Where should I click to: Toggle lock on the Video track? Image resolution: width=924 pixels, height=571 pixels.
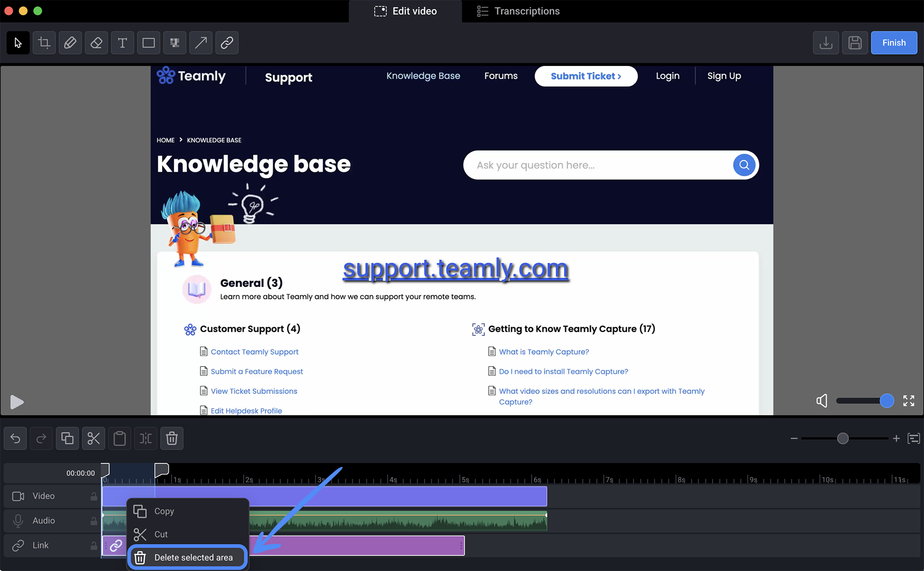[93, 496]
